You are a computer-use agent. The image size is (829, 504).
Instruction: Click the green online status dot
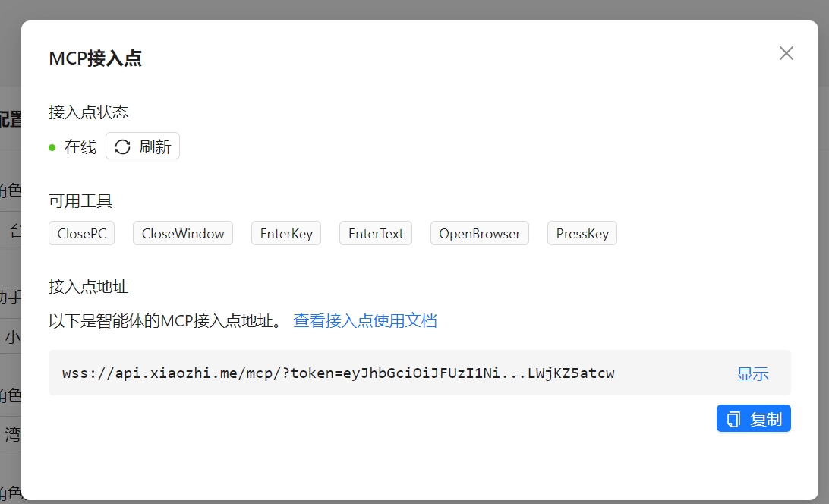pos(52,147)
